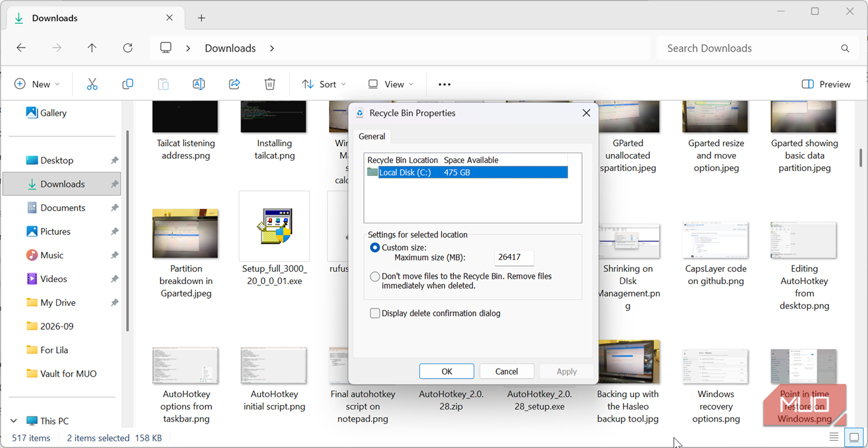Click the Rename icon in the toolbar
The width and height of the screenshot is (868, 448).
[x=198, y=84]
